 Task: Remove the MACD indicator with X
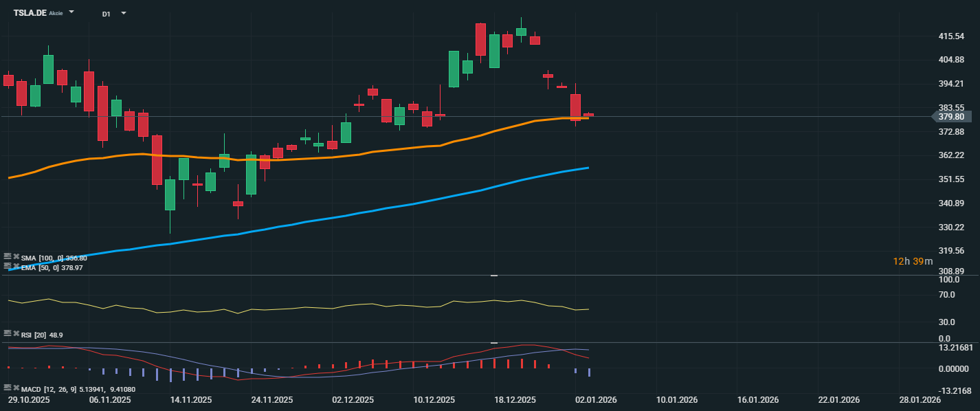pos(16,388)
